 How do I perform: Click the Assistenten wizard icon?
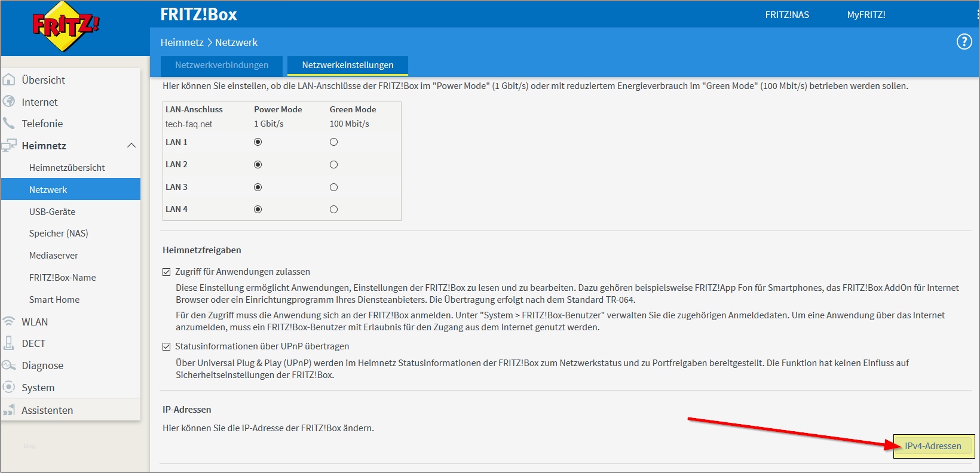(9, 410)
